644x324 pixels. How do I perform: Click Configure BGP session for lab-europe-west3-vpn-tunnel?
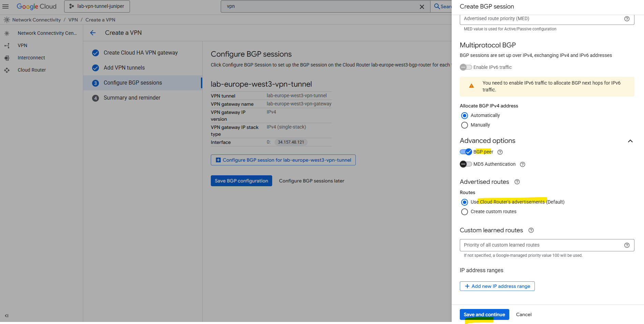[x=283, y=160]
